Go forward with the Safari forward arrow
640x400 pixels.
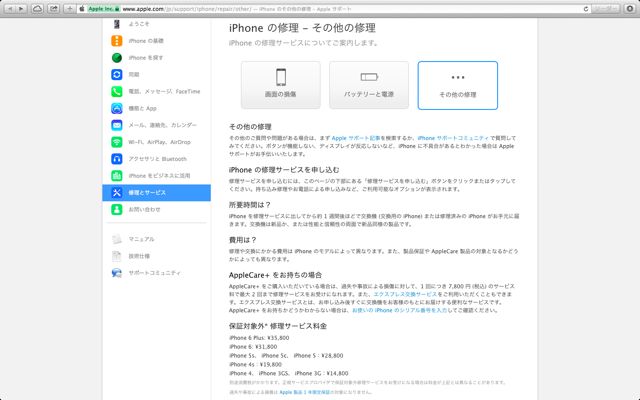point(22,9)
